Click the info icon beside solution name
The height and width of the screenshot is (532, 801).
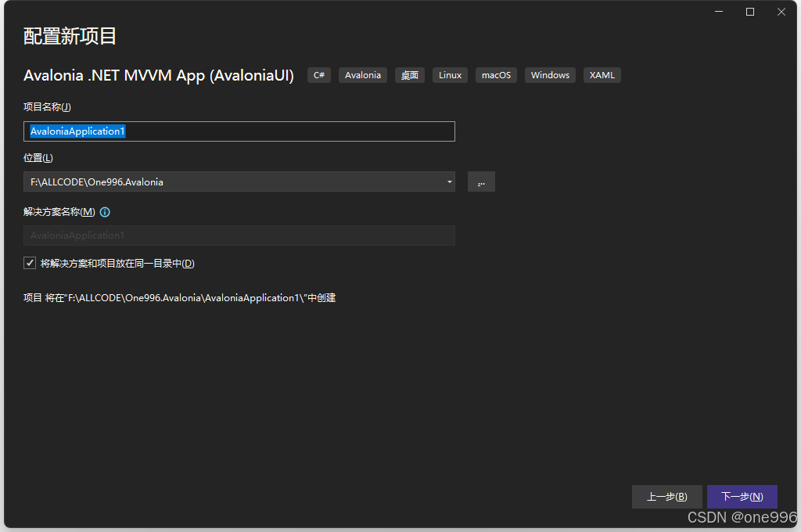(105, 212)
